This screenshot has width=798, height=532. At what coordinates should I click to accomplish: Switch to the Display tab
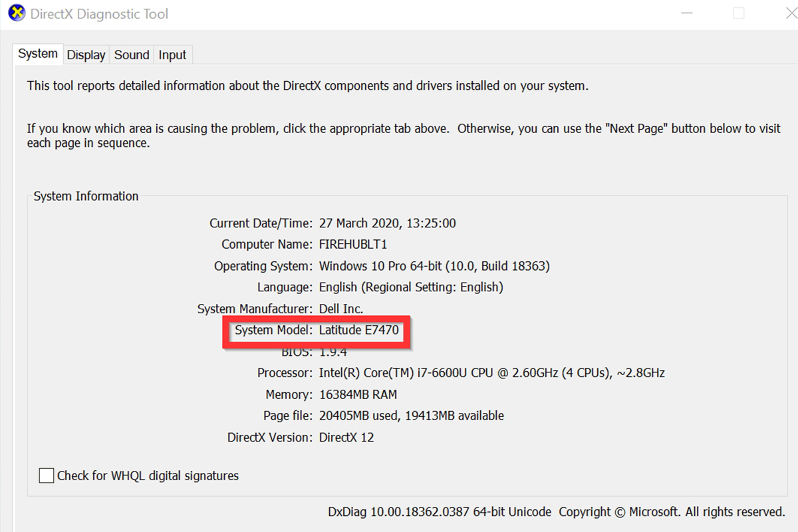tap(86, 55)
